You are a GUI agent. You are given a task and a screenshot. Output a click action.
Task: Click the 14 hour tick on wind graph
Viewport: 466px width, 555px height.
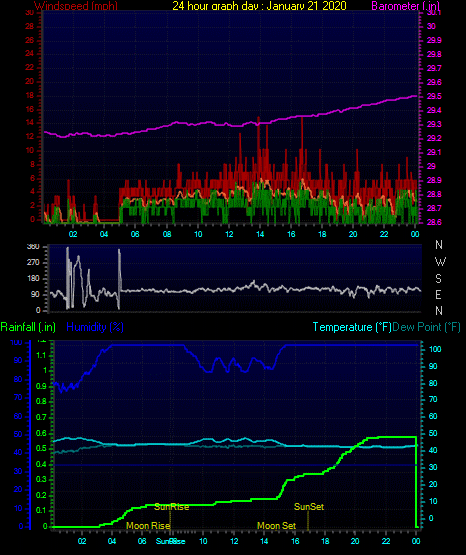[260, 234]
